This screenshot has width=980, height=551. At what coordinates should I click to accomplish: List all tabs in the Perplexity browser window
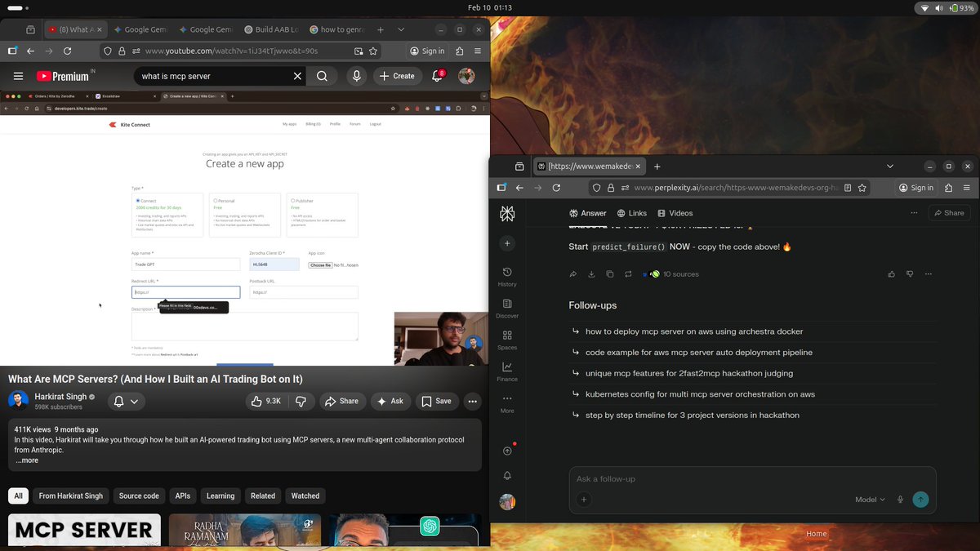(890, 166)
